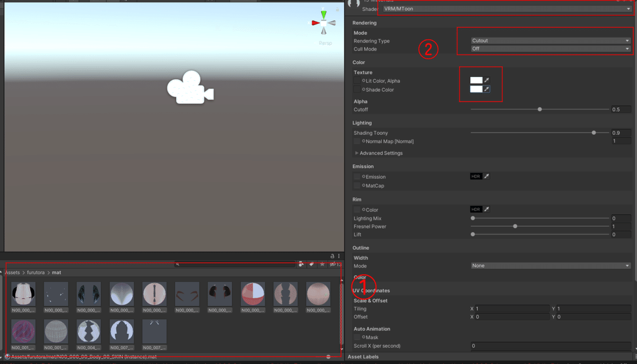Click the Project search field
The image size is (637, 364).
[236, 264]
